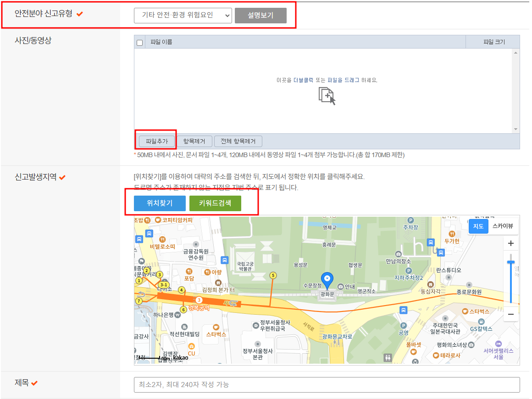The width and height of the screenshot is (532, 399).
Task: Click the 종로문화원 marker icon
Action: (x=469, y=285)
